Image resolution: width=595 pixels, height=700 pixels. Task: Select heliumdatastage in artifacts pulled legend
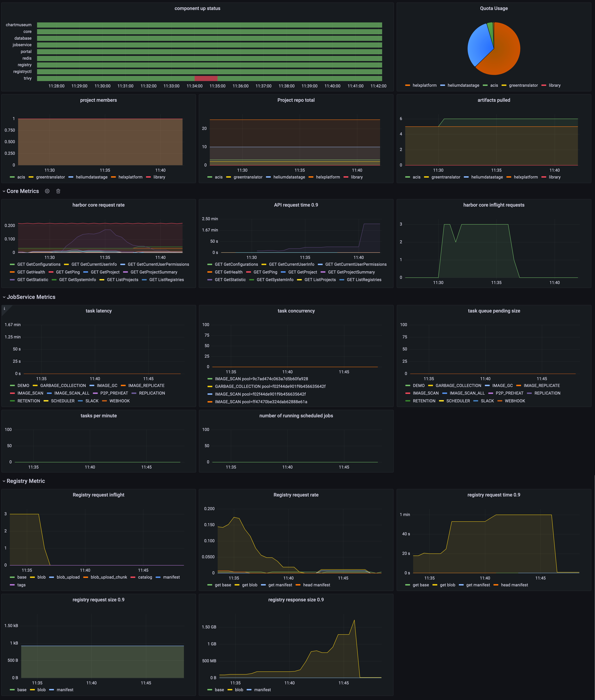click(487, 177)
